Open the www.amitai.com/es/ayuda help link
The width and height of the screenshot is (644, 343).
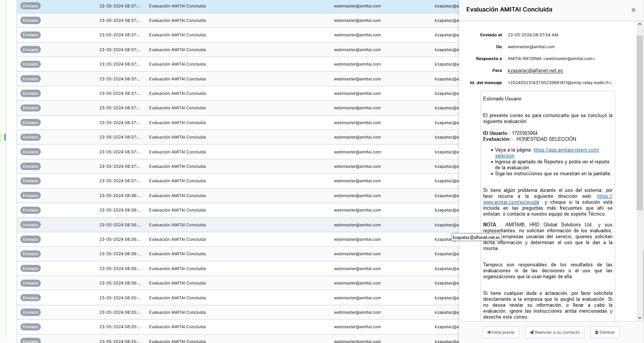pyautogui.click(x=511, y=202)
